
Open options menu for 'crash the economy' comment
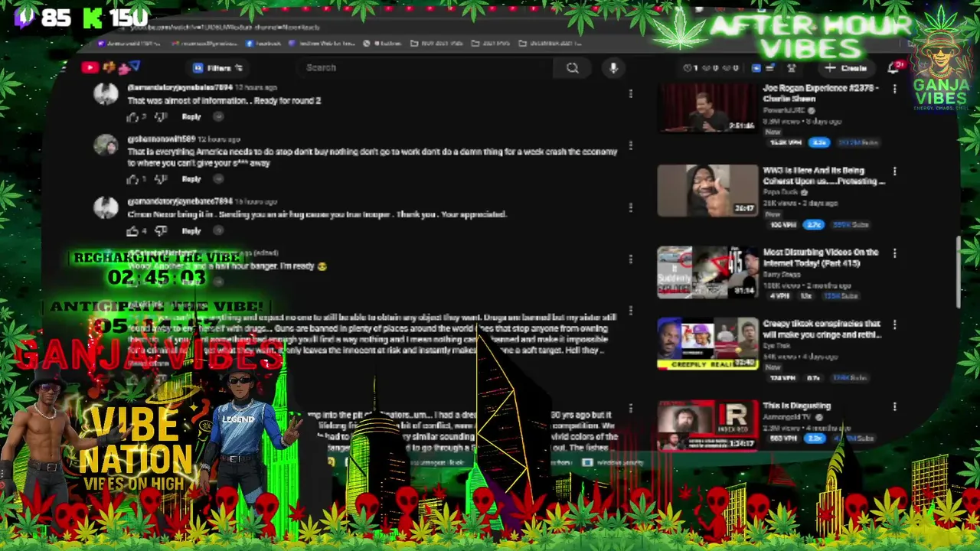pos(630,145)
